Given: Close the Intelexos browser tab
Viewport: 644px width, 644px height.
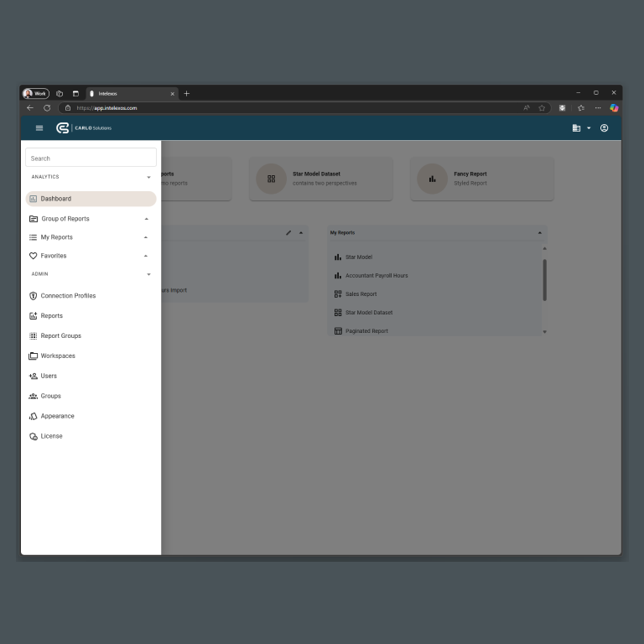Looking at the screenshot, I should pos(173,94).
